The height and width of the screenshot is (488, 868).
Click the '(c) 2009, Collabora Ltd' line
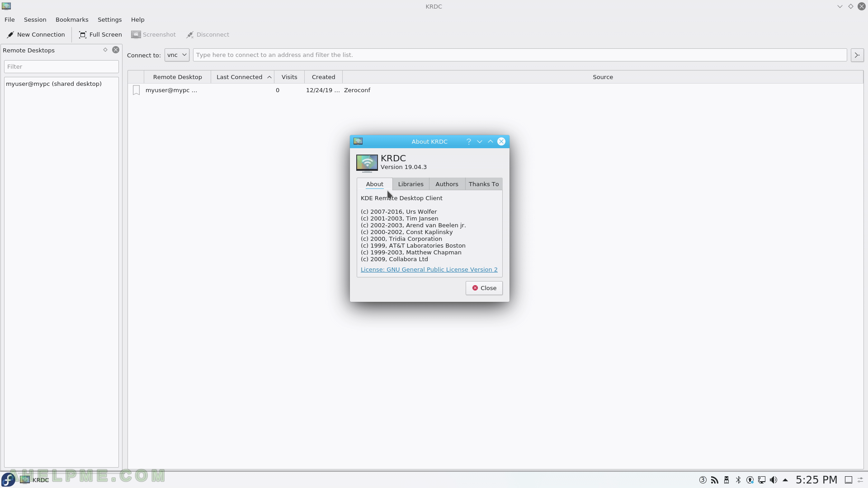pos(394,259)
